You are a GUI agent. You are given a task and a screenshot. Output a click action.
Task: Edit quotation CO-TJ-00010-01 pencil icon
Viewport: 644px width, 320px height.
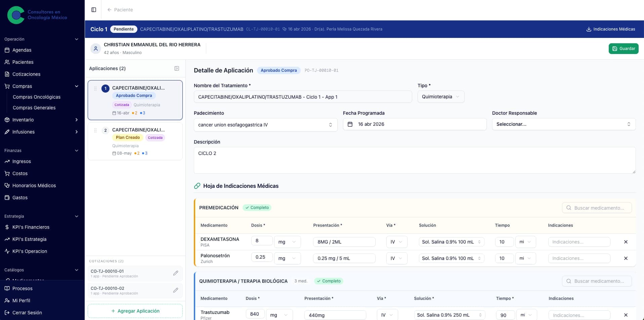click(176, 273)
